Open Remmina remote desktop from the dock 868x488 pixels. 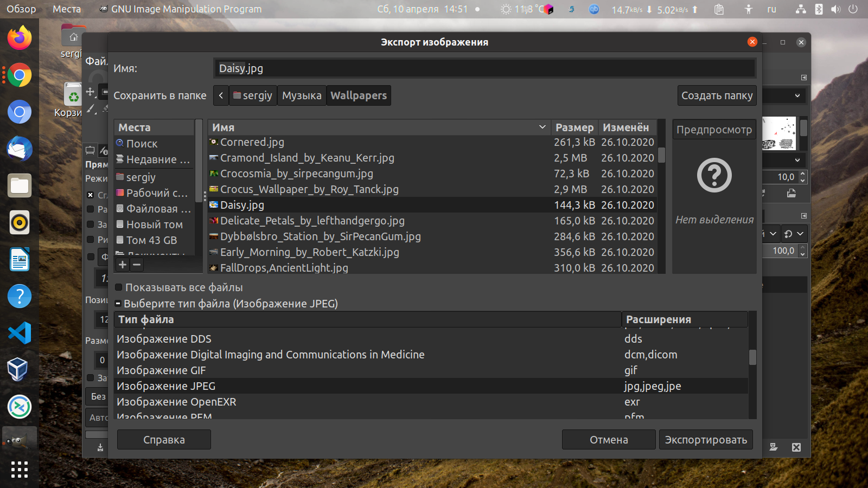[20, 407]
